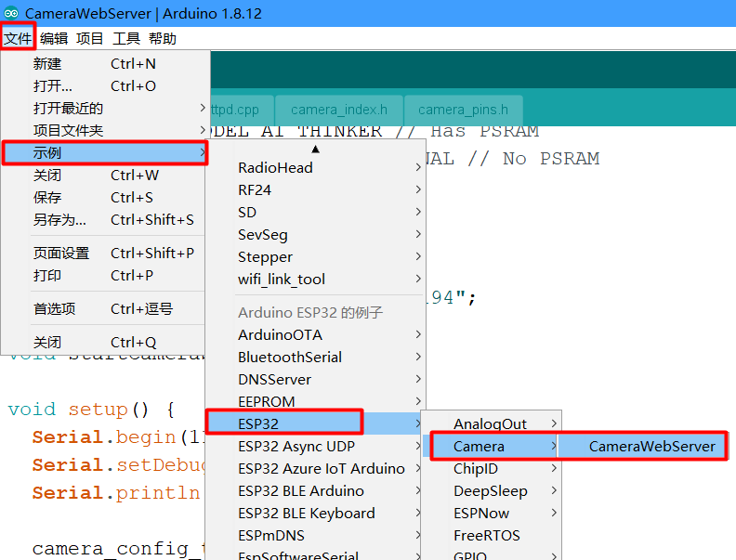Open 首选项 preferences

(x=103, y=308)
